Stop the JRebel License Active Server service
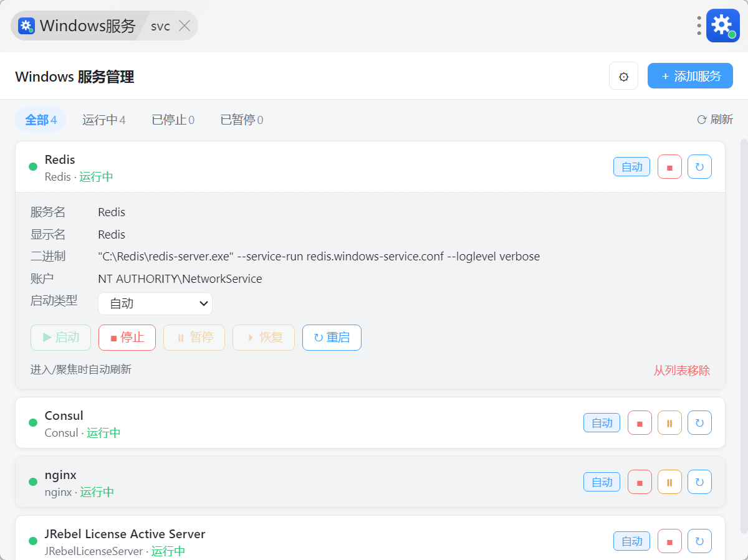Image resolution: width=748 pixels, height=560 pixels. click(x=669, y=541)
